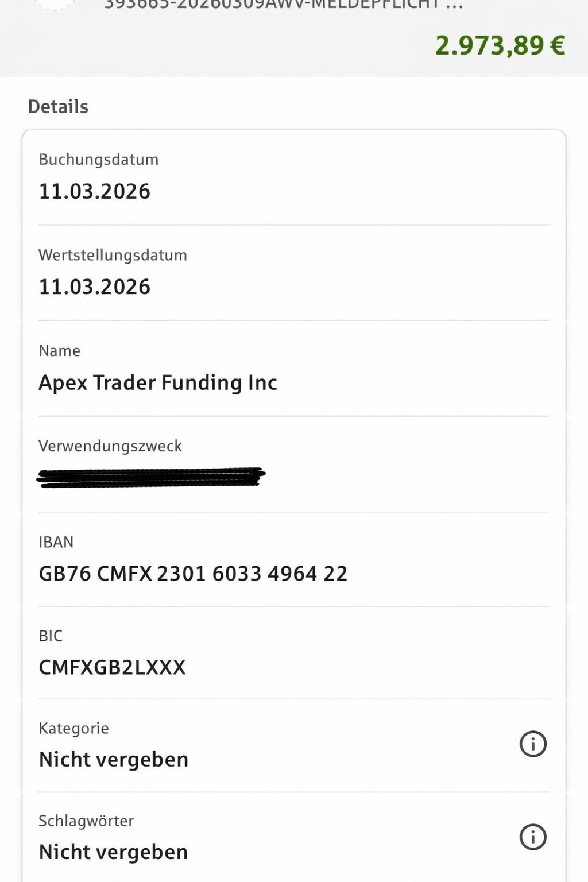The width and height of the screenshot is (588, 882).
Task: Click the Buchungsdatum value 11.03.2026
Action: (x=95, y=191)
